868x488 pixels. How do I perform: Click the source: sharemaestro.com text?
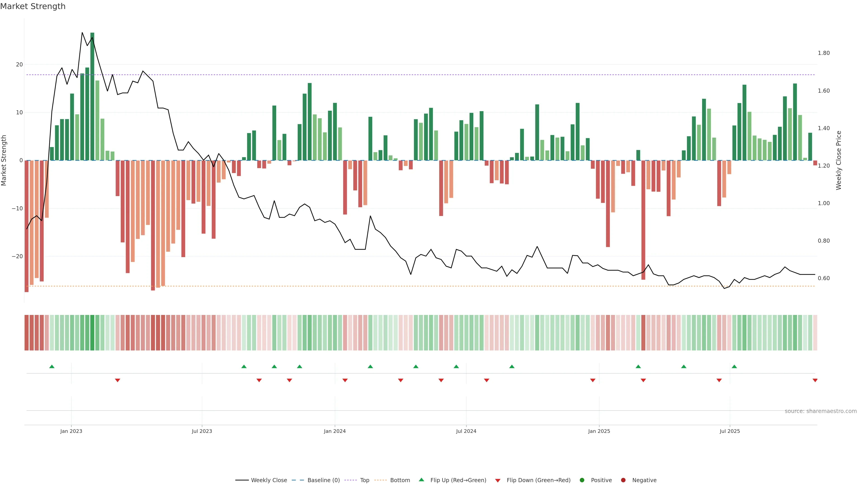[x=821, y=411]
